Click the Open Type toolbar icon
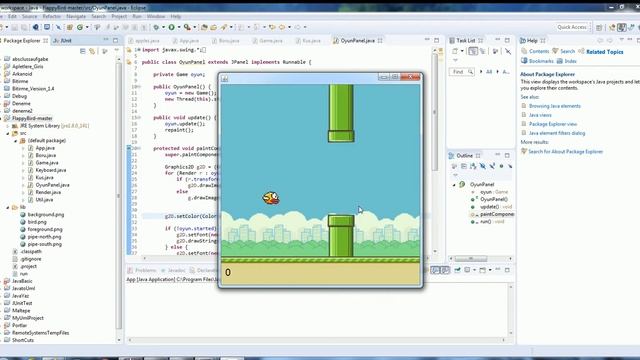 pyautogui.click(x=204, y=27)
